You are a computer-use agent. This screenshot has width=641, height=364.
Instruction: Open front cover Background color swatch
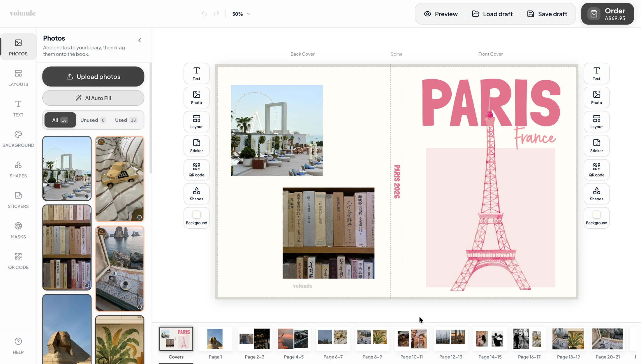coord(596,218)
